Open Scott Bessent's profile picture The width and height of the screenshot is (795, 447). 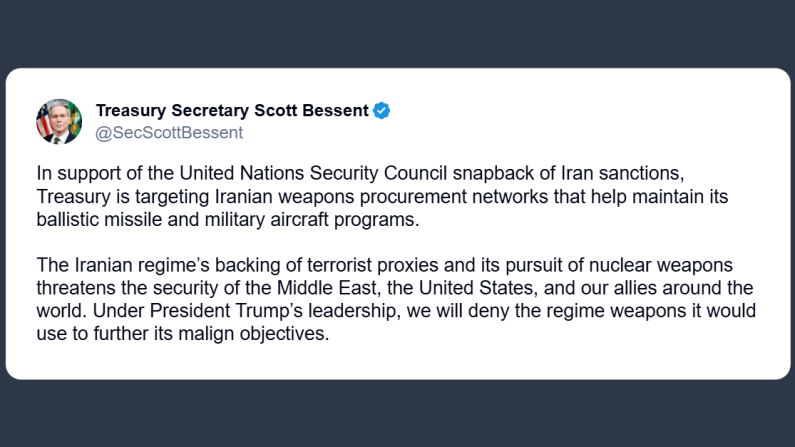[x=59, y=121]
